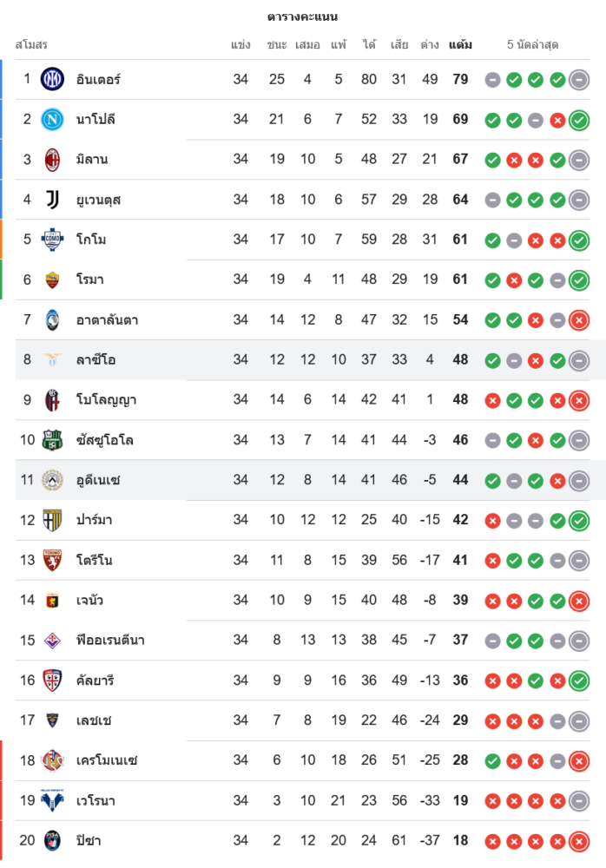Click the Parma club crest
Image resolution: width=606 pixels, height=868 pixels.
pyautogui.click(x=53, y=520)
